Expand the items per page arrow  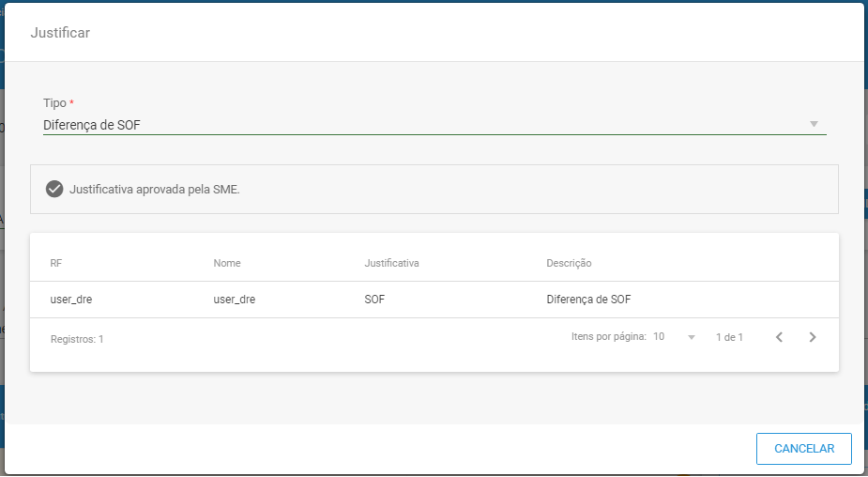coord(691,337)
